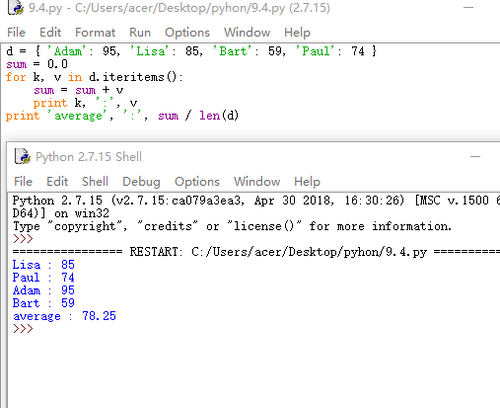This screenshot has width=500, height=408.
Task: Open the Edit menu in the Python Shell window
Action: click(x=57, y=182)
